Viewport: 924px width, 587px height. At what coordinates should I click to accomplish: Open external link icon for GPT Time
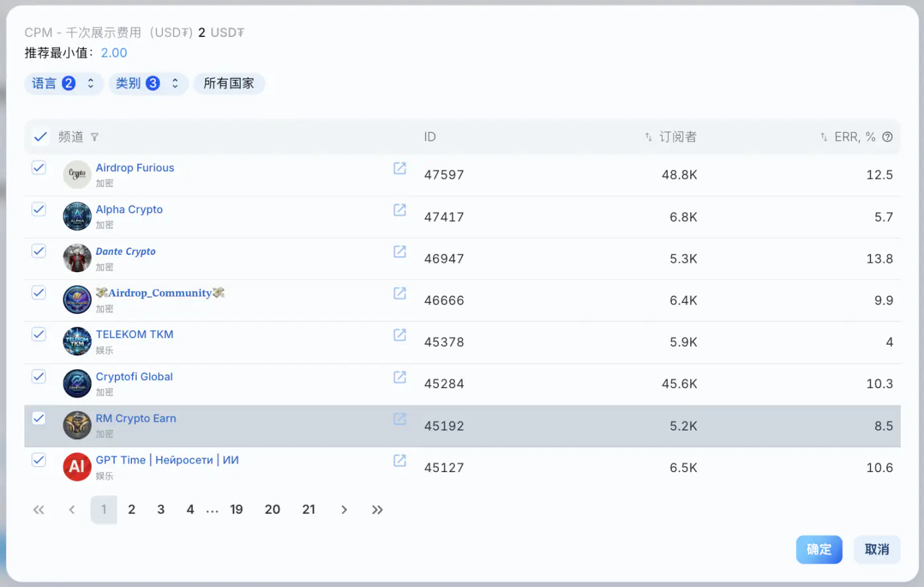pos(400,460)
